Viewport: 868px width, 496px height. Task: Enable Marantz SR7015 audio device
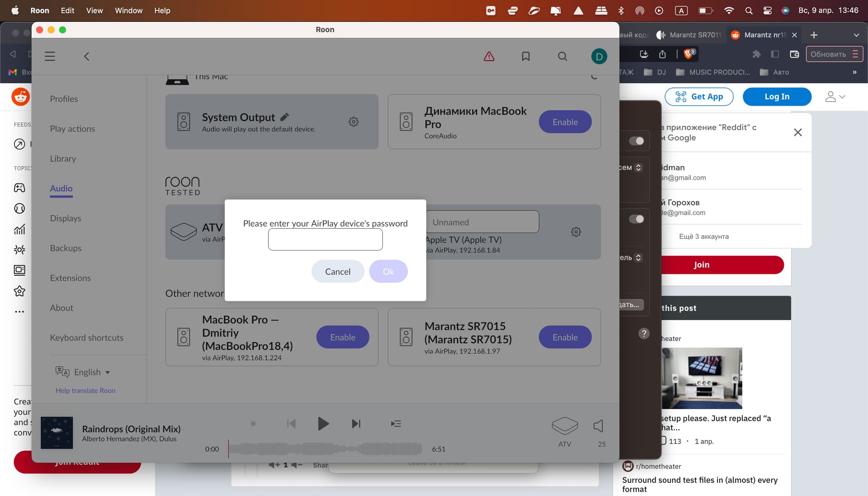pyautogui.click(x=565, y=337)
